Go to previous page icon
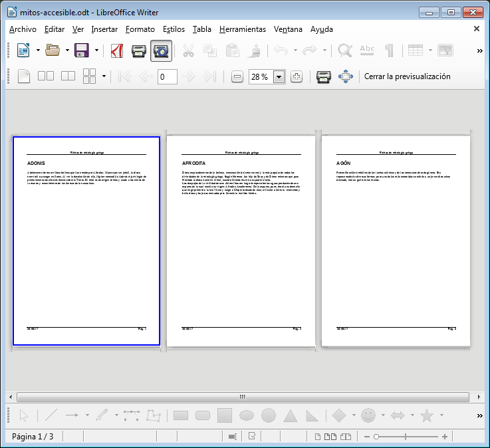The height and width of the screenshot is (448, 490). (x=146, y=76)
